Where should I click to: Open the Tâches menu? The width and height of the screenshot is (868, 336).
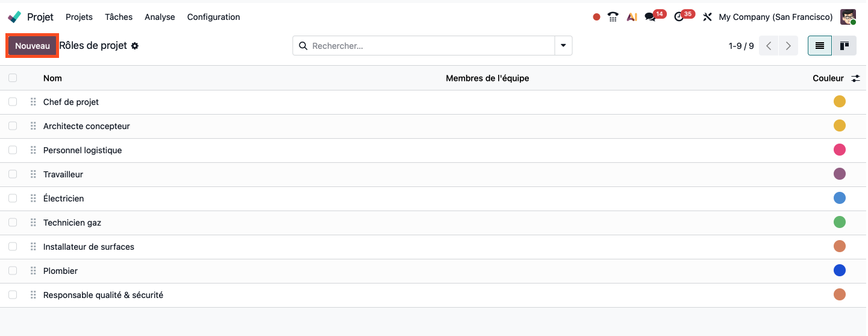click(119, 17)
